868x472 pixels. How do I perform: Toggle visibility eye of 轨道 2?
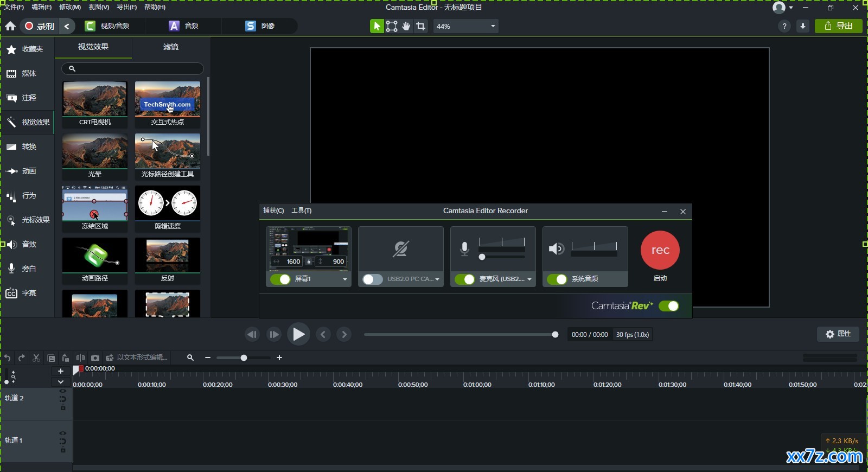62,391
